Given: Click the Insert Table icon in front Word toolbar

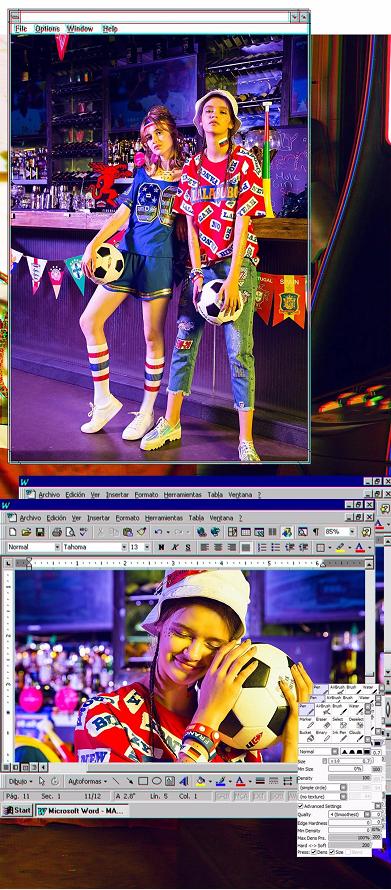Looking at the screenshot, I should click(x=246, y=532).
